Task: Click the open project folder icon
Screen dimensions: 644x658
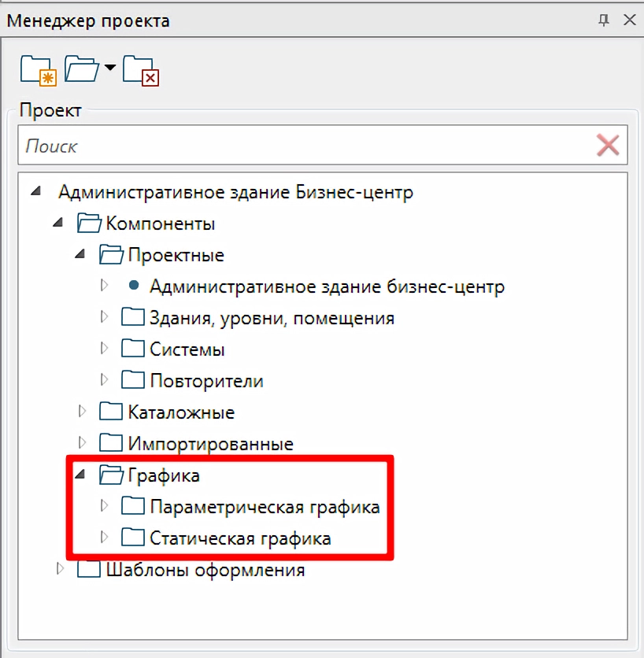Action: click(x=81, y=68)
